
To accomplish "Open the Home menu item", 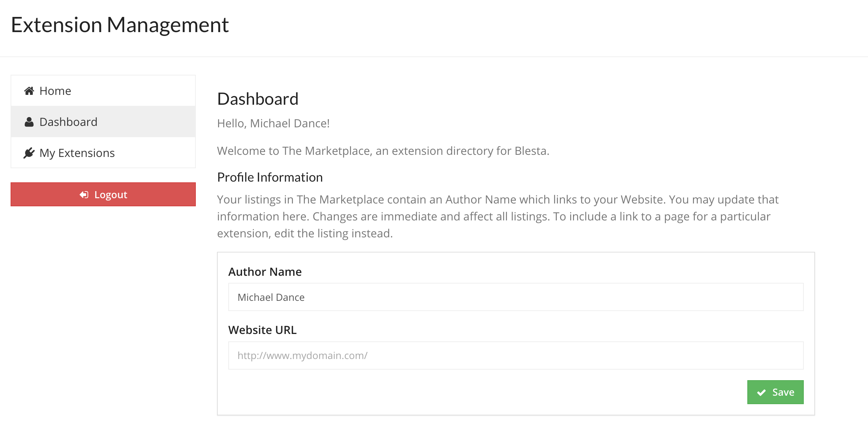I will coord(55,91).
